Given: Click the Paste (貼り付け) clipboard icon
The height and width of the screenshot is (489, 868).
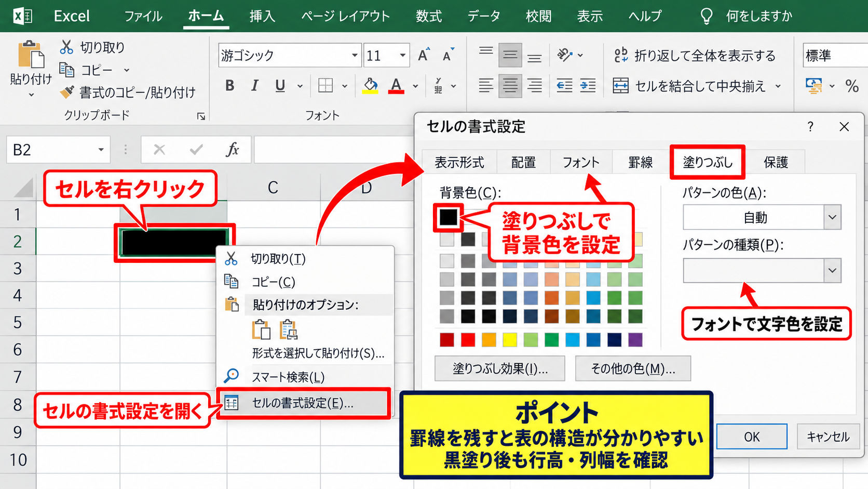Looking at the screenshot, I should 30,55.
